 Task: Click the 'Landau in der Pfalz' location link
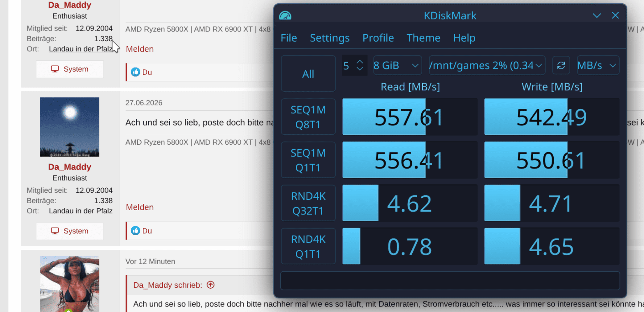80,49
